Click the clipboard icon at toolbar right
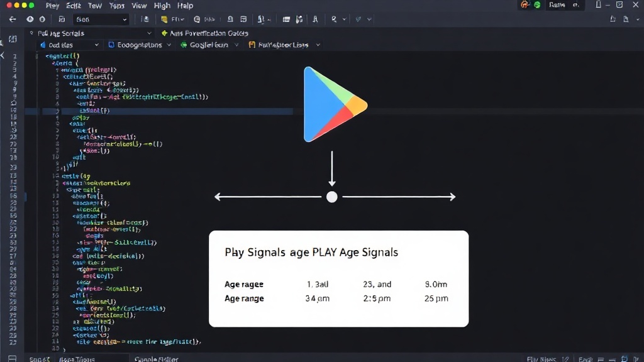This screenshot has width=644, height=362. (626, 19)
